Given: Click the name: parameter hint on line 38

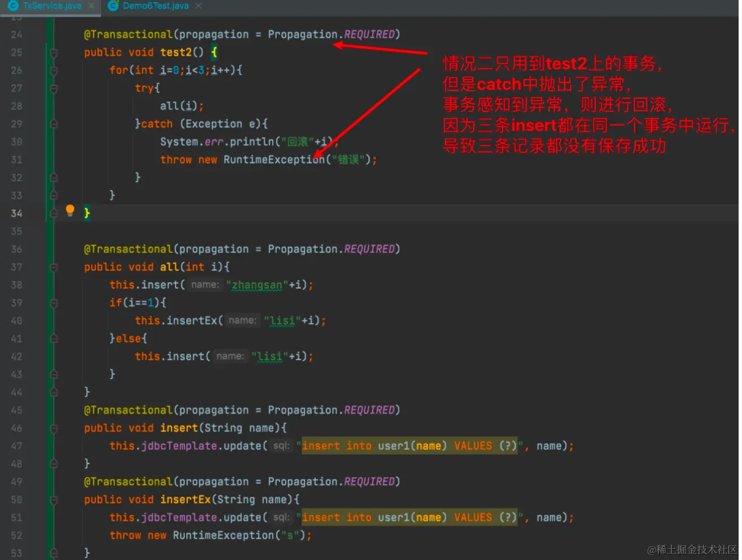Looking at the screenshot, I should [205, 285].
